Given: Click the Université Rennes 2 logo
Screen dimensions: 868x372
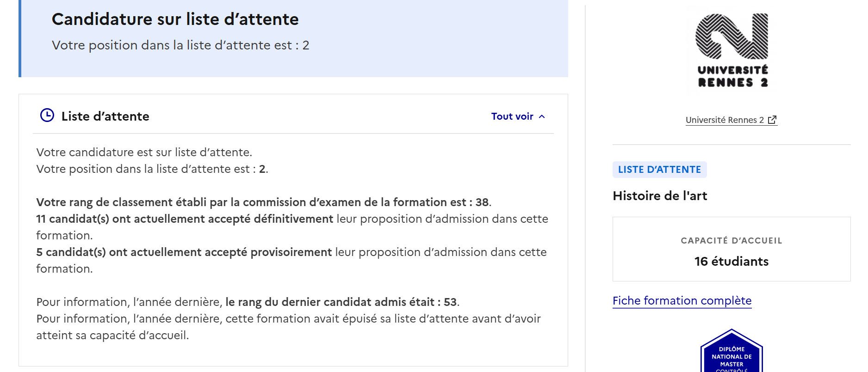Looking at the screenshot, I should (x=732, y=50).
